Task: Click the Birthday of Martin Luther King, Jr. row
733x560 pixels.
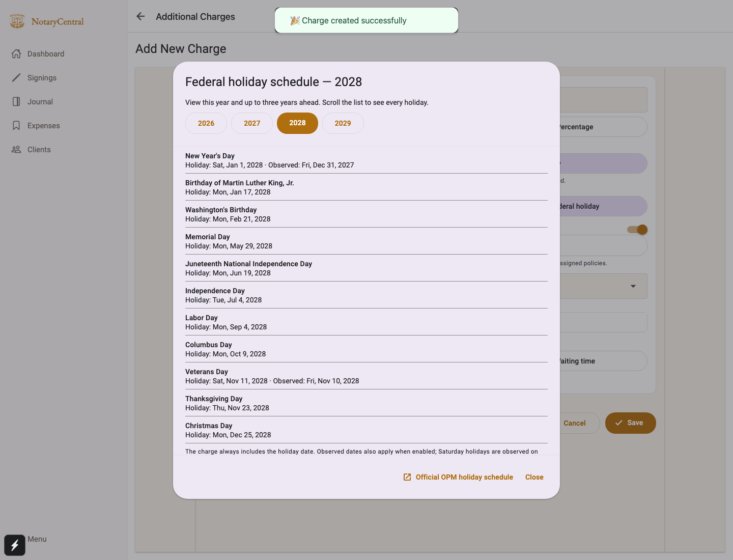Action: 366,187
